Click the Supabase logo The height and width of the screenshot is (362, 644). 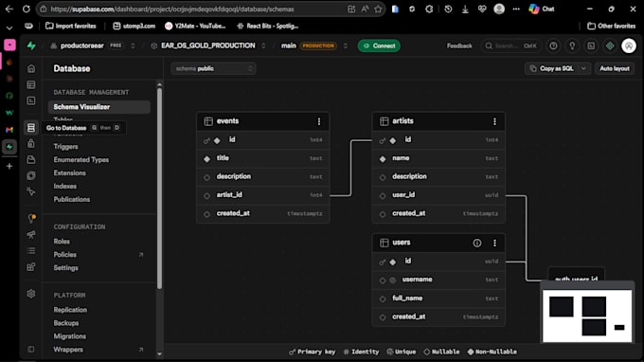[31, 45]
